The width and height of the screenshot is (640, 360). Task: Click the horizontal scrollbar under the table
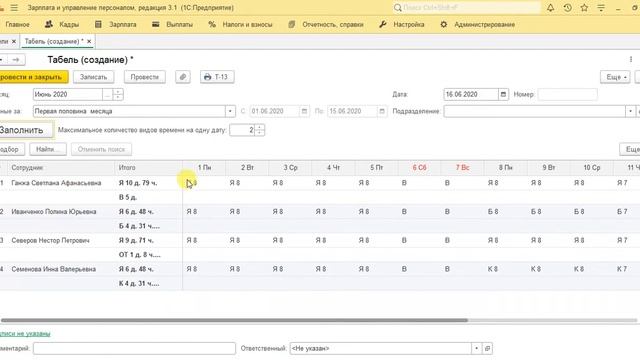point(234,320)
